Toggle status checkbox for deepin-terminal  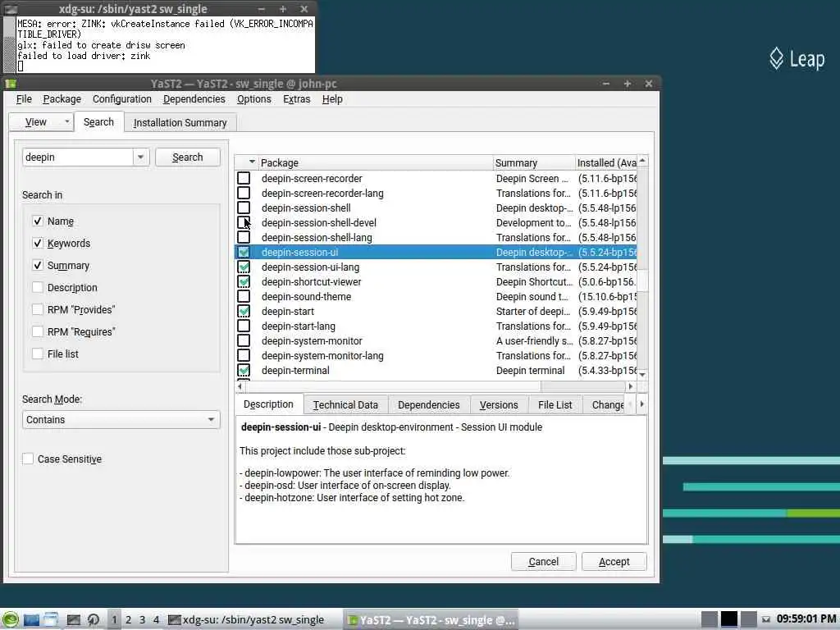click(244, 370)
